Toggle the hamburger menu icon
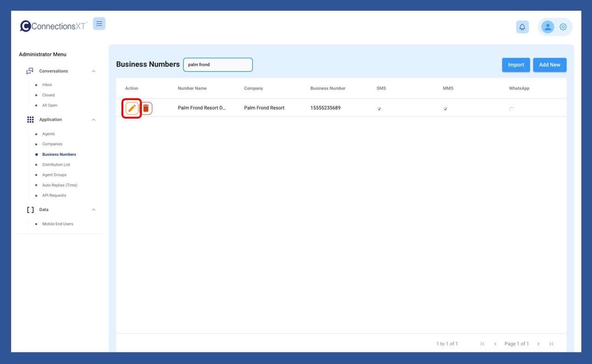The image size is (592, 364). coord(99,24)
